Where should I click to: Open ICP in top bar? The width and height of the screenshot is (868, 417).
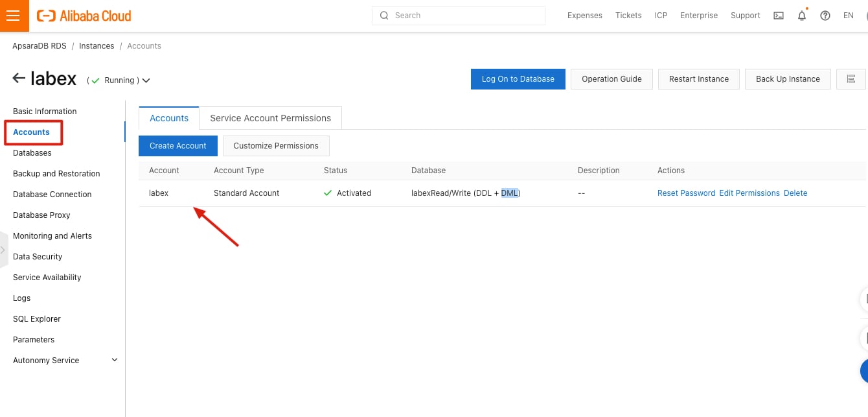(x=661, y=16)
